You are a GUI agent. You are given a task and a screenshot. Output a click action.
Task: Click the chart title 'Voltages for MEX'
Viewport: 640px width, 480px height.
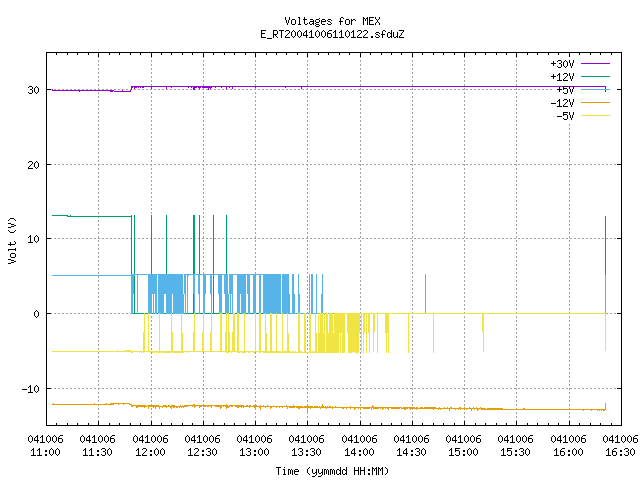pyautogui.click(x=332, y=21)
